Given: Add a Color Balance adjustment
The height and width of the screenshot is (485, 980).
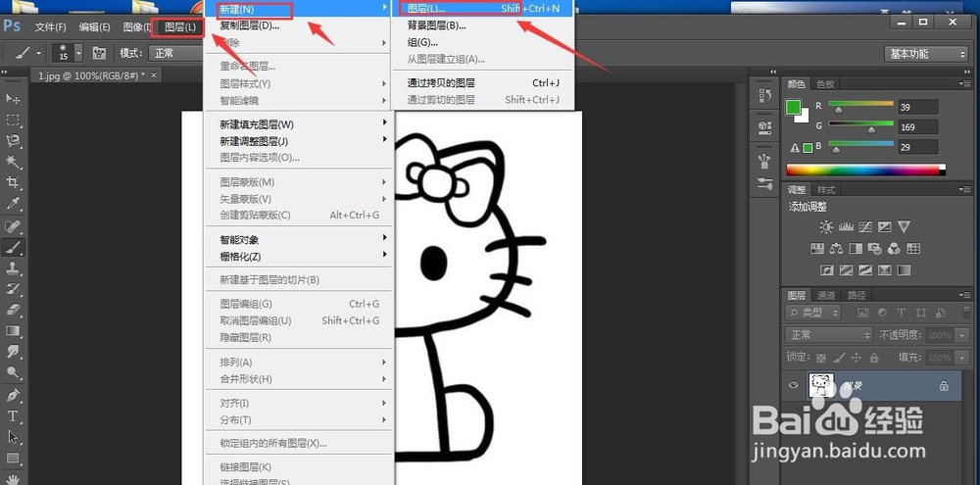Looking at the screenshot, I should (x=836, y=249).
